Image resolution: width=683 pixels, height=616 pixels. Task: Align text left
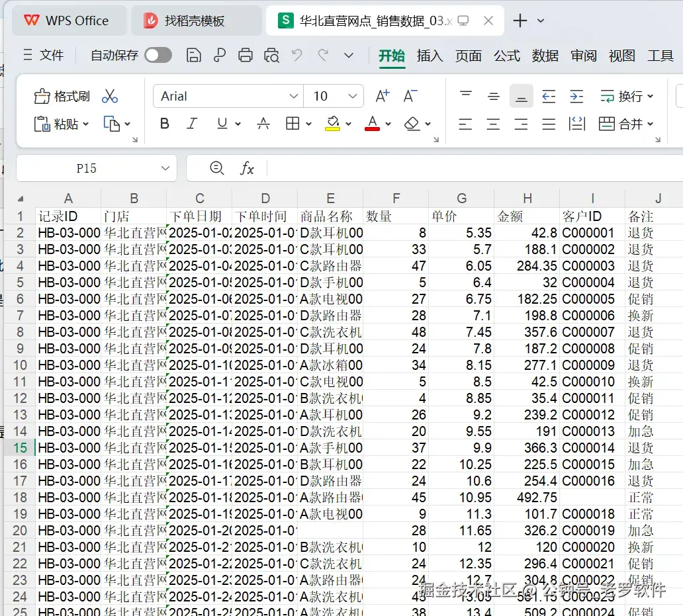coord(466,124)
